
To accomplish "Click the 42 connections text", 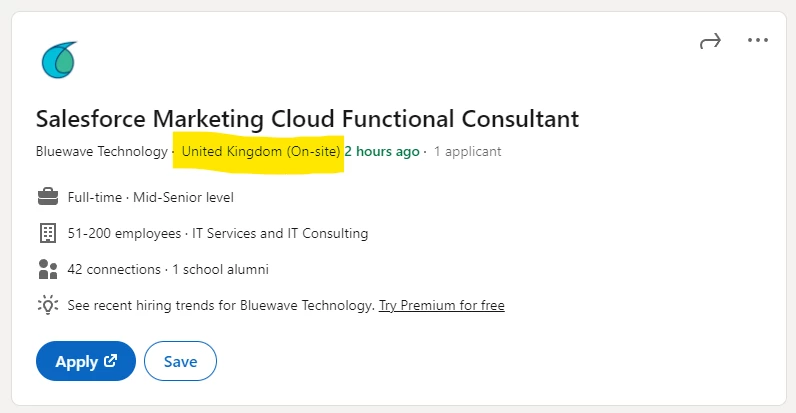I will 114,269.
